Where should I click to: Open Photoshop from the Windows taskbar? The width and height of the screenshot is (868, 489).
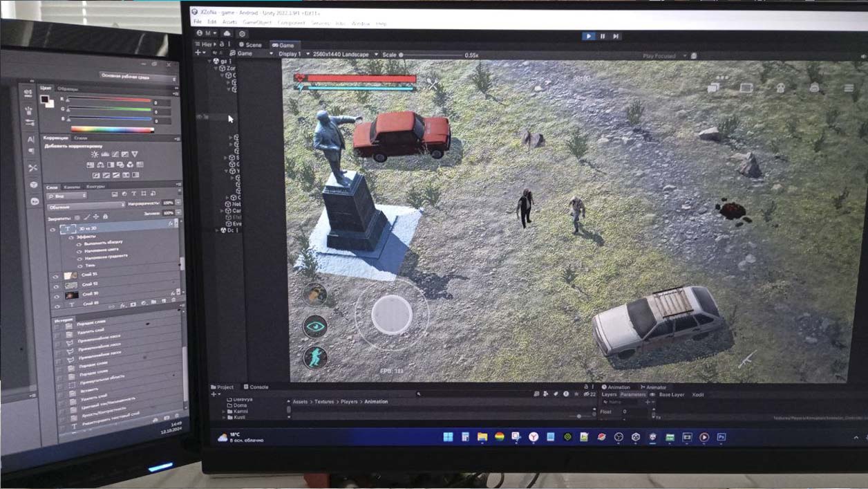click(x=721, y=437)
